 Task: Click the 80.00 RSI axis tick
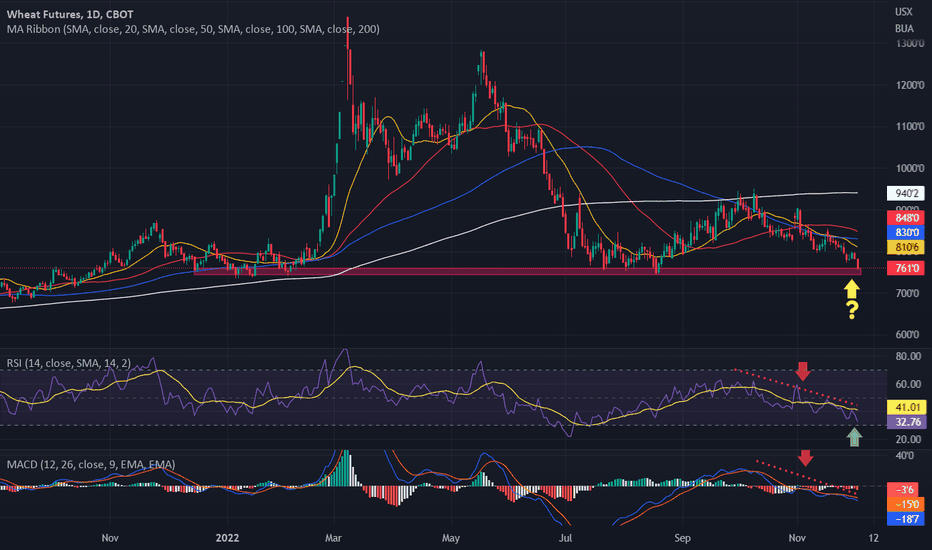coord(908,357)
